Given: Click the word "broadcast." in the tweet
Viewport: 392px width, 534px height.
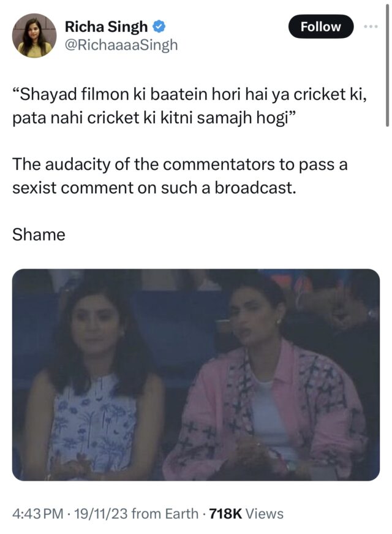Looking at the screenshot, I should [255, 188].
